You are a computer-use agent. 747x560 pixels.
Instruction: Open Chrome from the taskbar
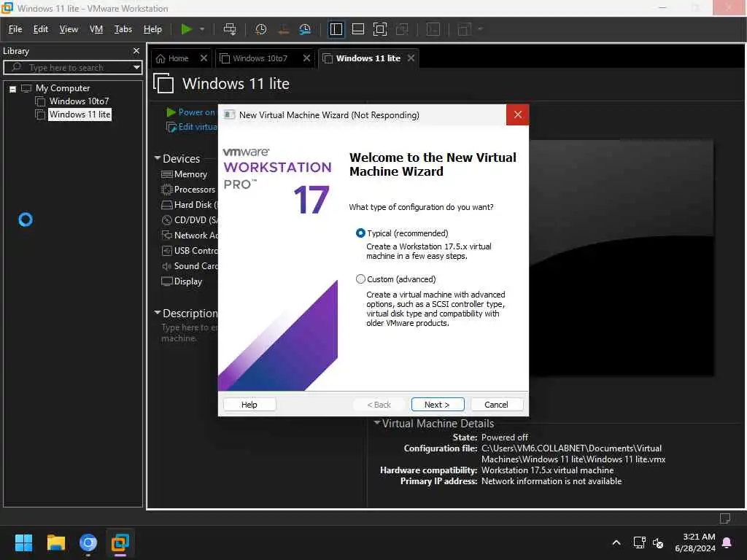pos(88,542)
